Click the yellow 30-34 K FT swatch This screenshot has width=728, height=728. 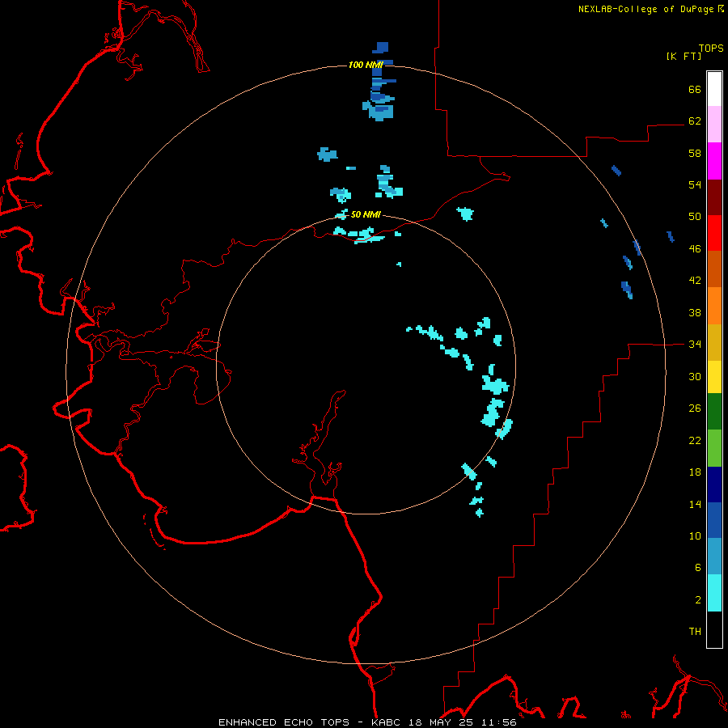click(714, 377)
